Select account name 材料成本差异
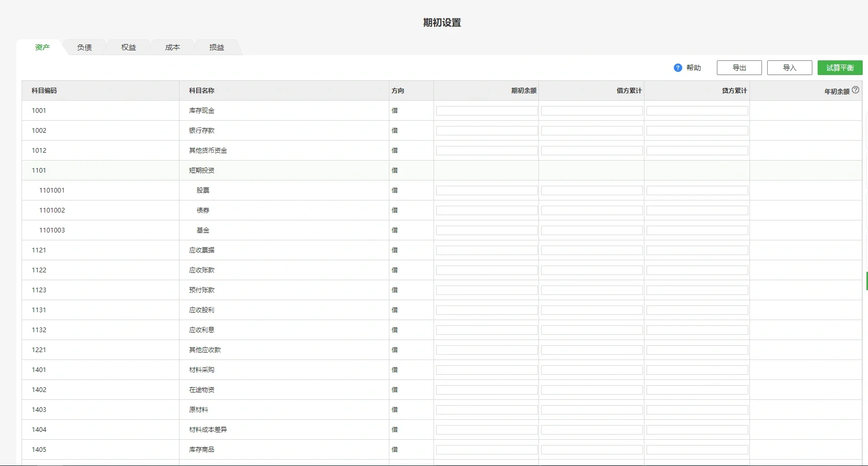The height and width of the screenshot is (466, 868). [x=208, y=430]
